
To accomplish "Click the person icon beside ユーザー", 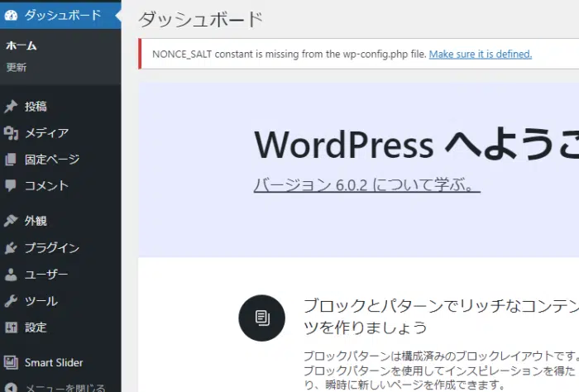I will pos(11,275).
